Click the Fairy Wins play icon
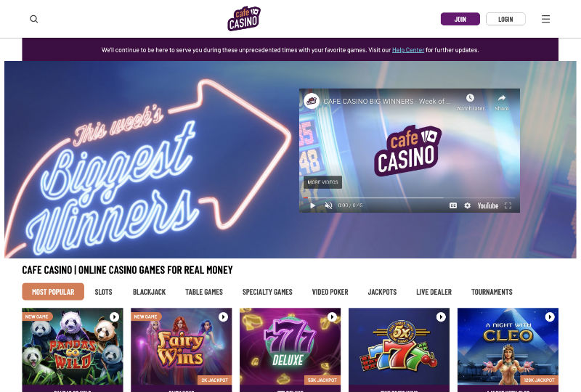The image size is (581, 392). [223, 317]
